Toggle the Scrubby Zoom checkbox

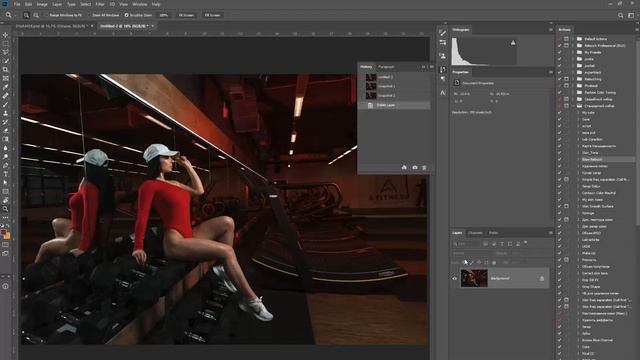pos(127,15)
